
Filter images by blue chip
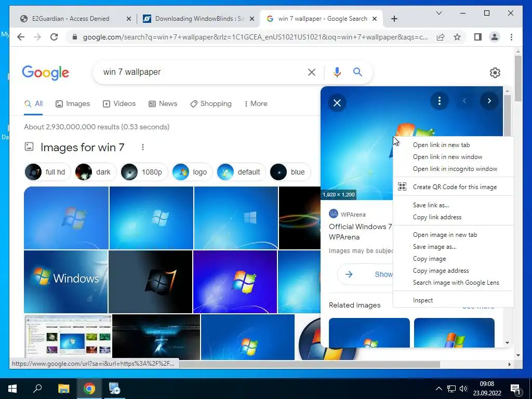coord(290,172)
